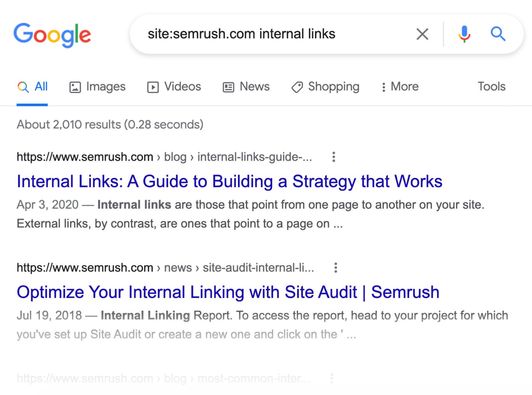
Task: Open options menu for the Site Audit result
Action: click(x=335, y=267)
